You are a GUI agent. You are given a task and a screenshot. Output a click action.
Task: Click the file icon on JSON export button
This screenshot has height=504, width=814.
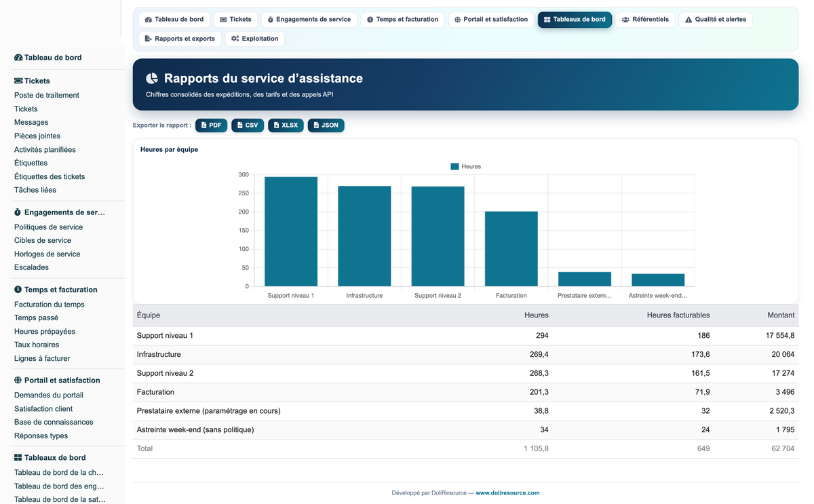[317, 125]
